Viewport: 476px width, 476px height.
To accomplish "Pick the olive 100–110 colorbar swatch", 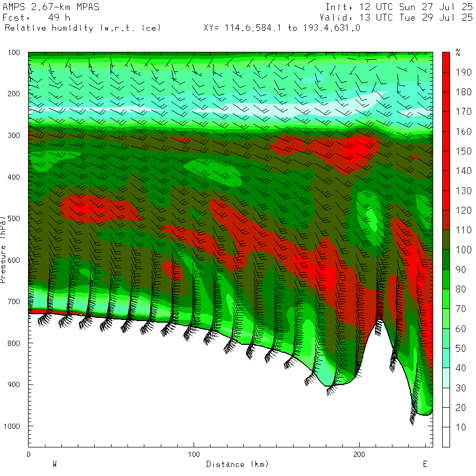I will click(446, 240).
